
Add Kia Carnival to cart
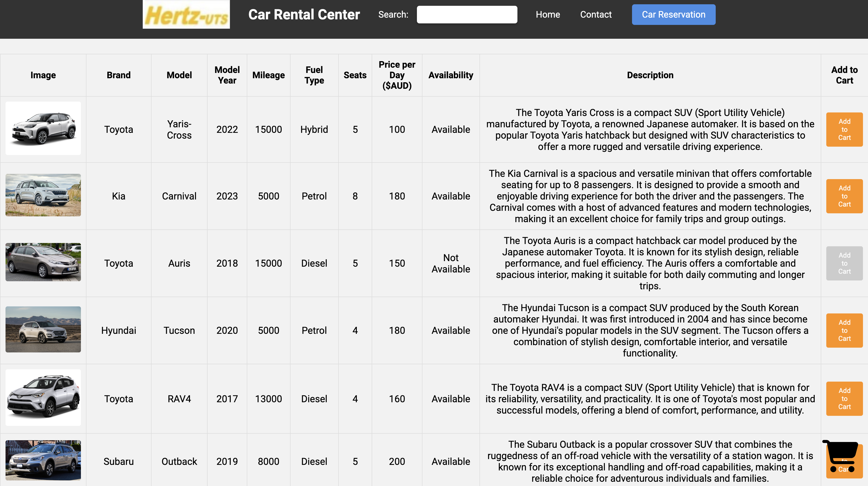pos(844,196)
